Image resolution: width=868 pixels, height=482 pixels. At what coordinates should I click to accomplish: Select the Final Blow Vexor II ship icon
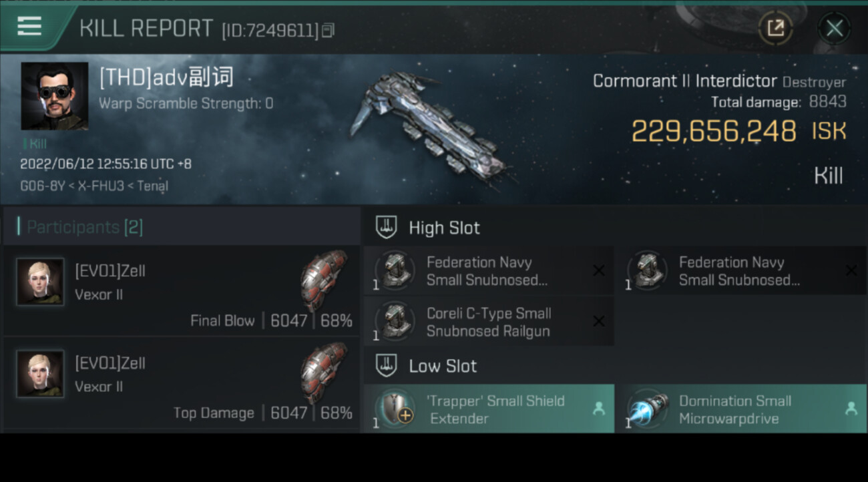[324, 280]
